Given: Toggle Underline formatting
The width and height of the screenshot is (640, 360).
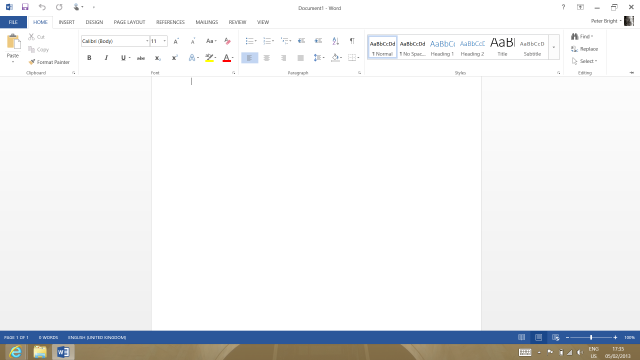Looking at the screenshot, I should point(123,58).
